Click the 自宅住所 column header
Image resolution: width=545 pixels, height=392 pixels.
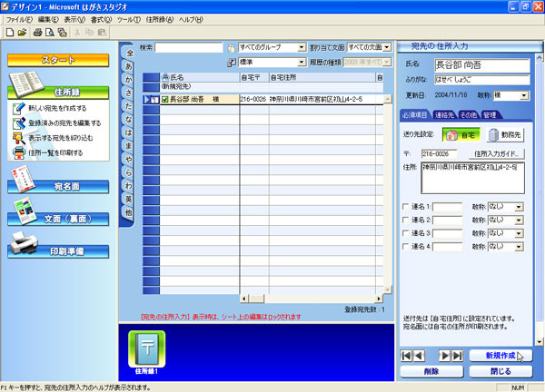click(322, 78)
